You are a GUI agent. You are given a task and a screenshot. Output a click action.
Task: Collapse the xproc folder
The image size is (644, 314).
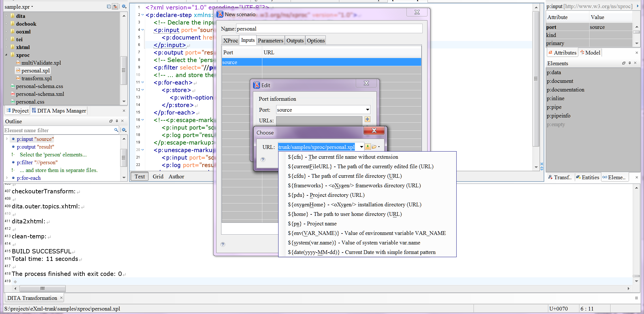[6, 55]
